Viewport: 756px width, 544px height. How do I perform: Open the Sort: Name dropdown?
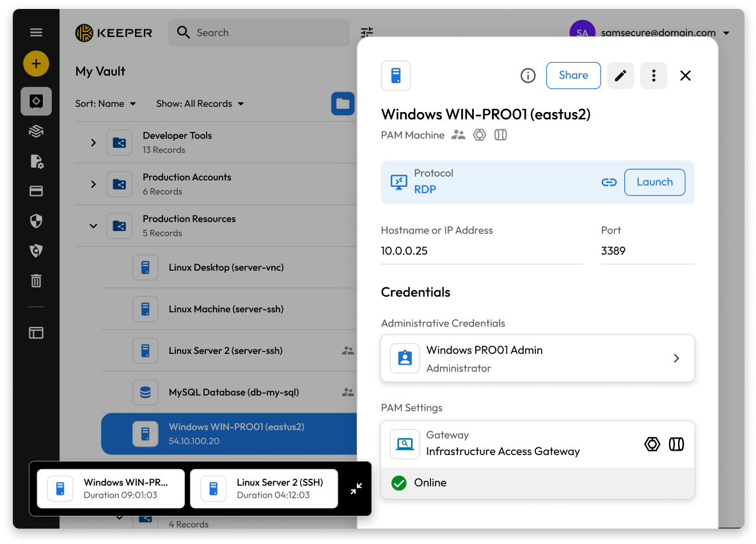pyautogui.click(x=106, y=104)
